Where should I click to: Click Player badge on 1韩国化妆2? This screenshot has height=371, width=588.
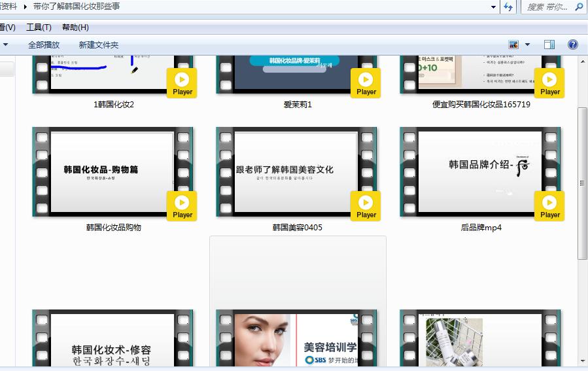tap(182, 83)
